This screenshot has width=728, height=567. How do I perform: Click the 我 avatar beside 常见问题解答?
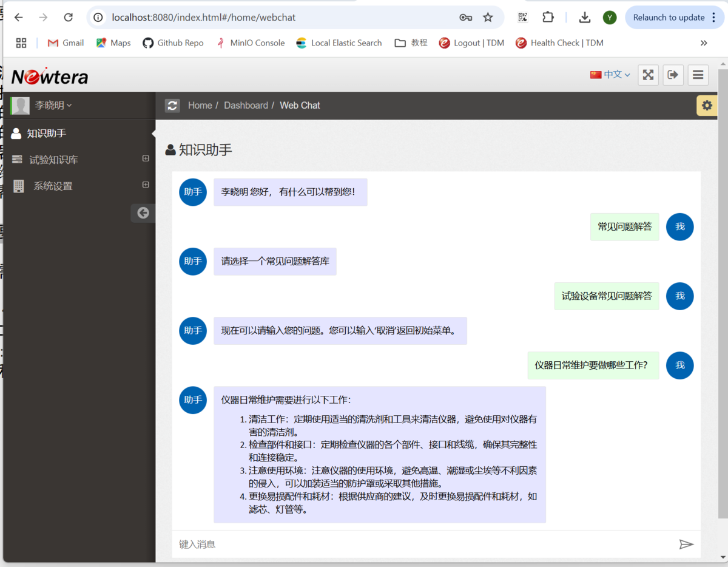click(680, 226)
